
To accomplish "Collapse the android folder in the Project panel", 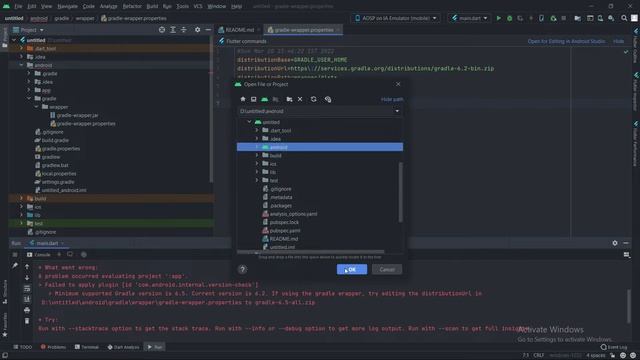I will pos(21,65).
